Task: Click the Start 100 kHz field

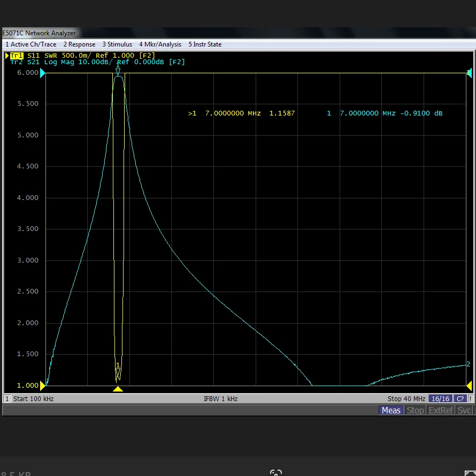Action: click(33, 399)
